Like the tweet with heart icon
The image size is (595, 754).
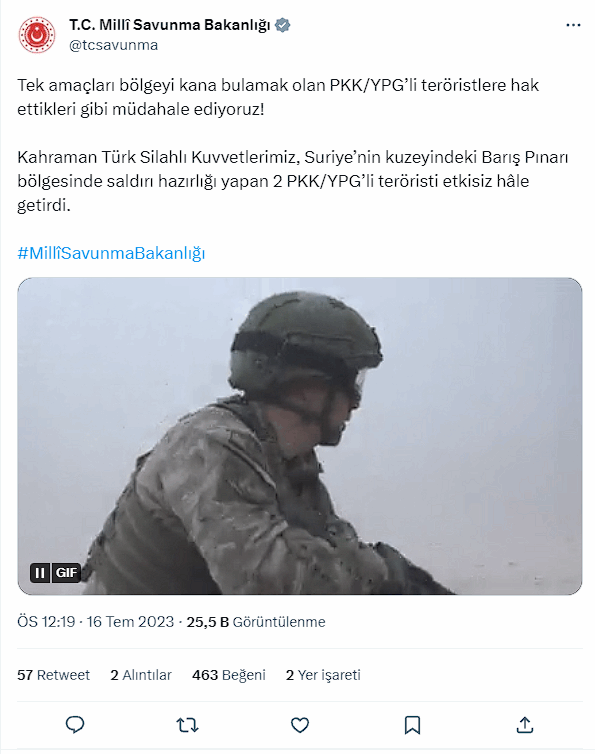pos(300,725)
